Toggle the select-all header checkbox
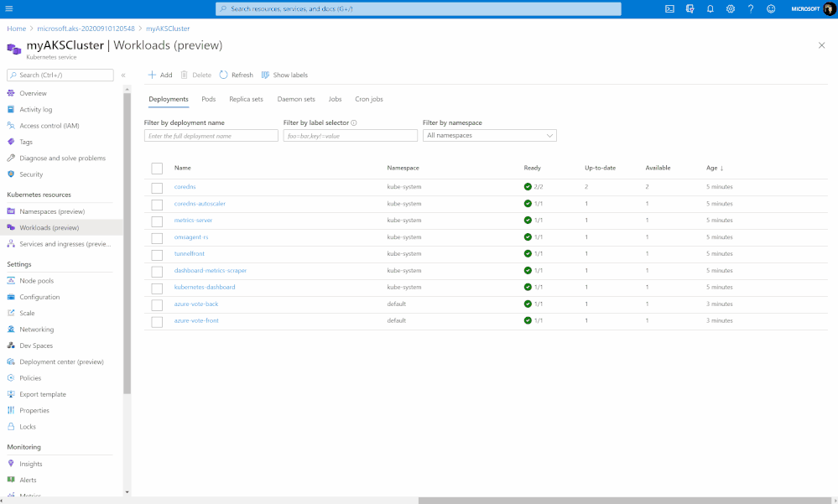Screen dimensions: 838x504 tap(157, 169)
